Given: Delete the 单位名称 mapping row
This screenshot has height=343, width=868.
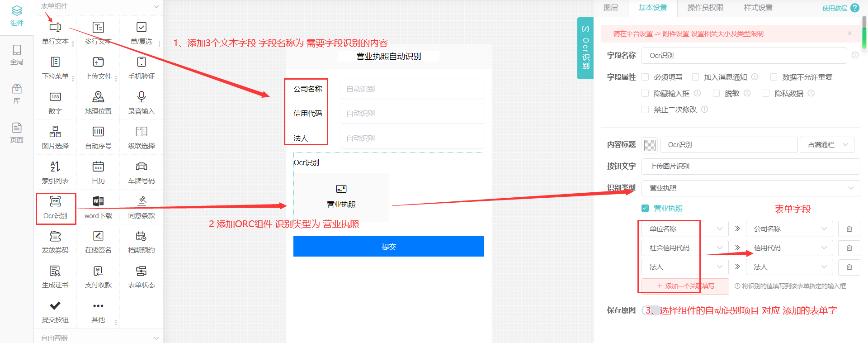Looking at the screenshot, I should click(849, 229).
